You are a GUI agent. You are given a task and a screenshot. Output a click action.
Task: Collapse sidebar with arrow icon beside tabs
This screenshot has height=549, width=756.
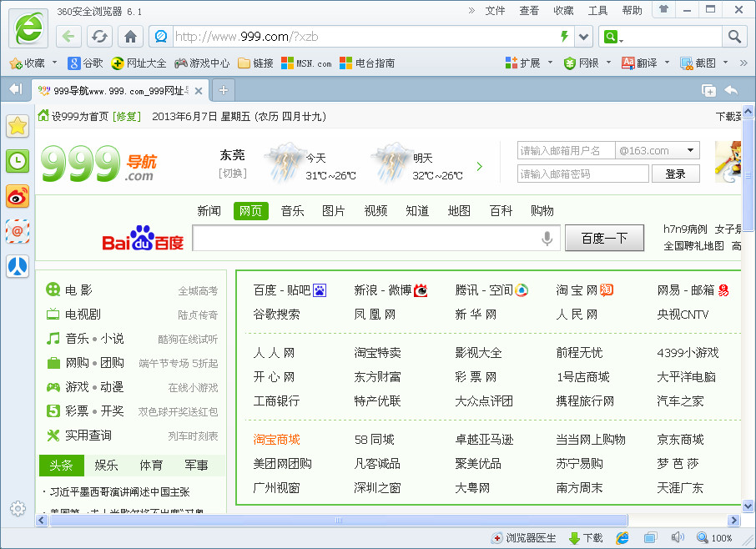point(15,89)
